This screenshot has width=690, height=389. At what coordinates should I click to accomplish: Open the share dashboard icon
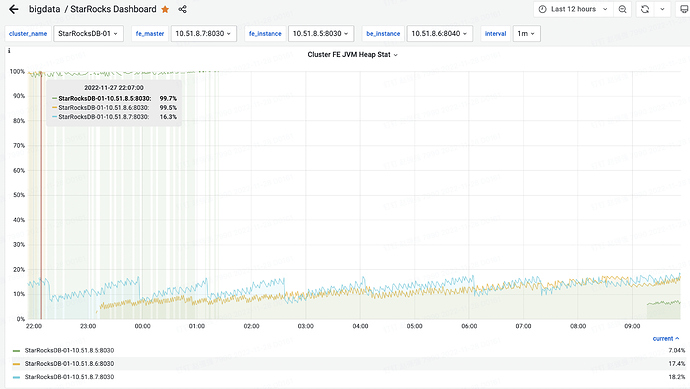pos(183,9)
